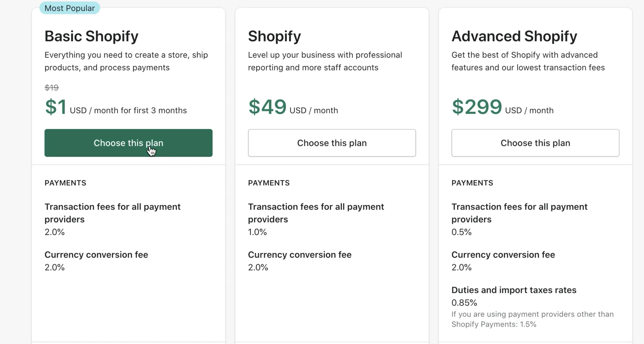Click the $49 monthly price

267,107
